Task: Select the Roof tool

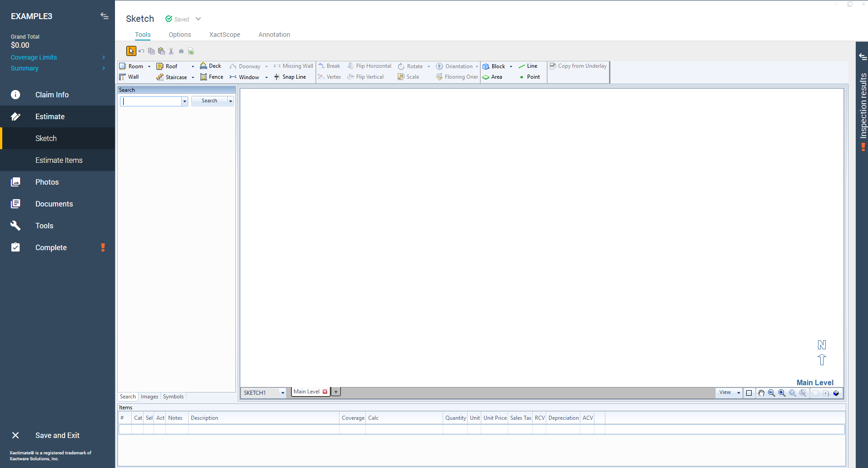Action: 167,66
